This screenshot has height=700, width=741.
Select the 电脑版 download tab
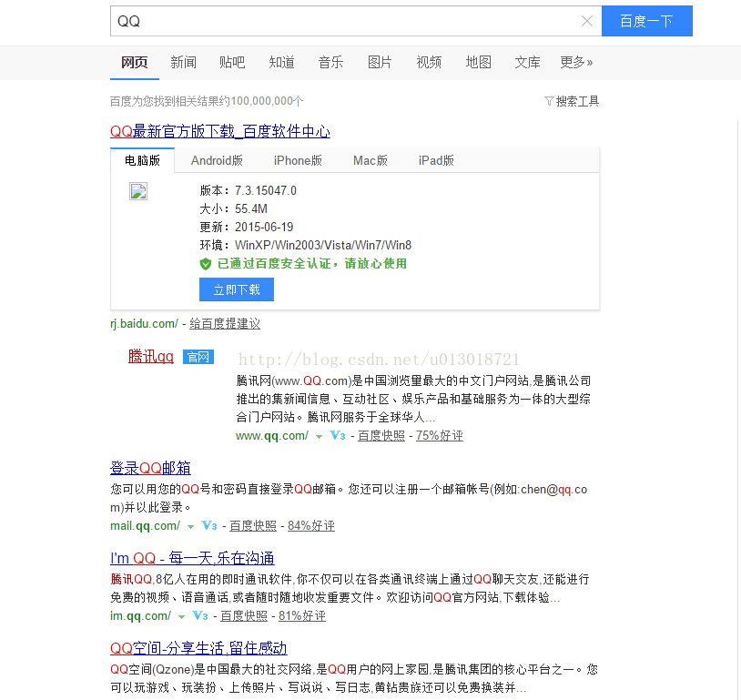pos(142,161)
